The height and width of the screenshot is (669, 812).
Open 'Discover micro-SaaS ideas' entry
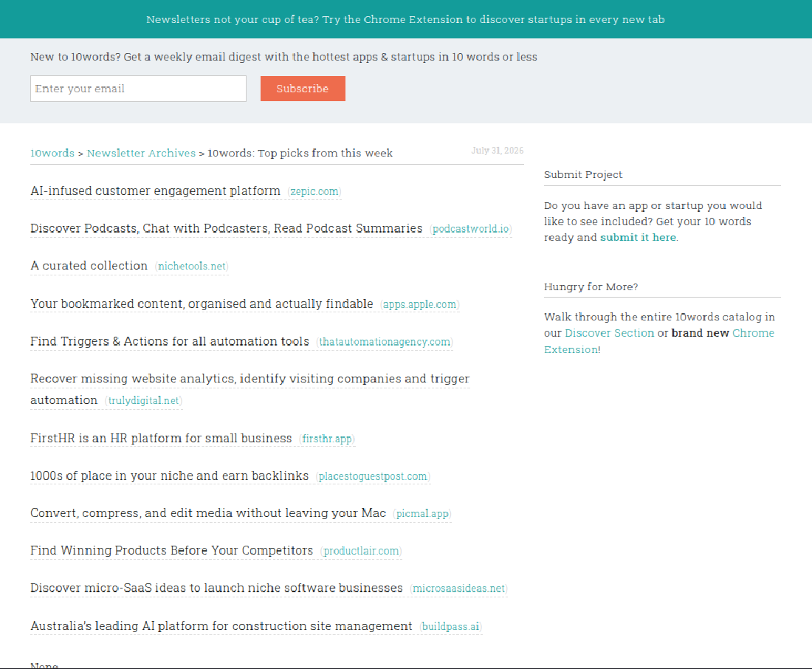pyautogui.click(x=216, y=589)
